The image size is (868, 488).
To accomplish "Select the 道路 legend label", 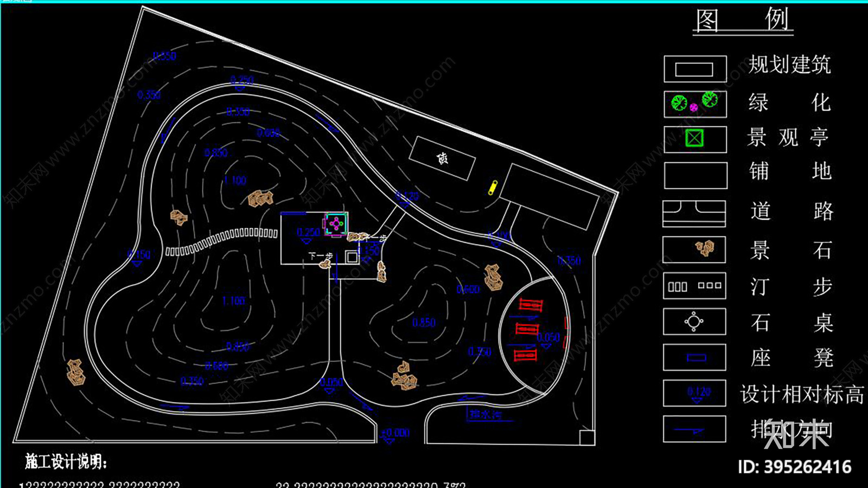I will (792, 211).
